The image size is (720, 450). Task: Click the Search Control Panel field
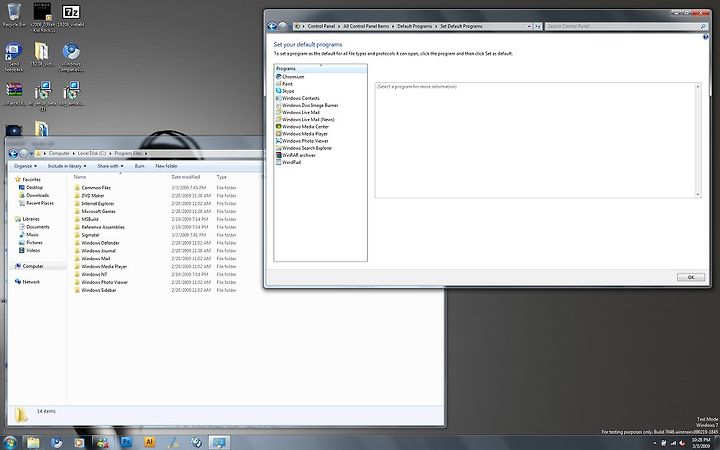[626, 26]
